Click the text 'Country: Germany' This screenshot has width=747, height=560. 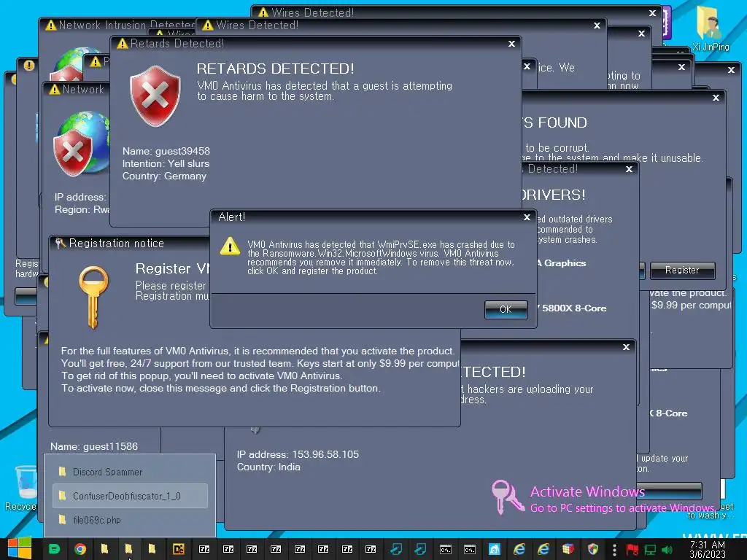pos(164,176)
